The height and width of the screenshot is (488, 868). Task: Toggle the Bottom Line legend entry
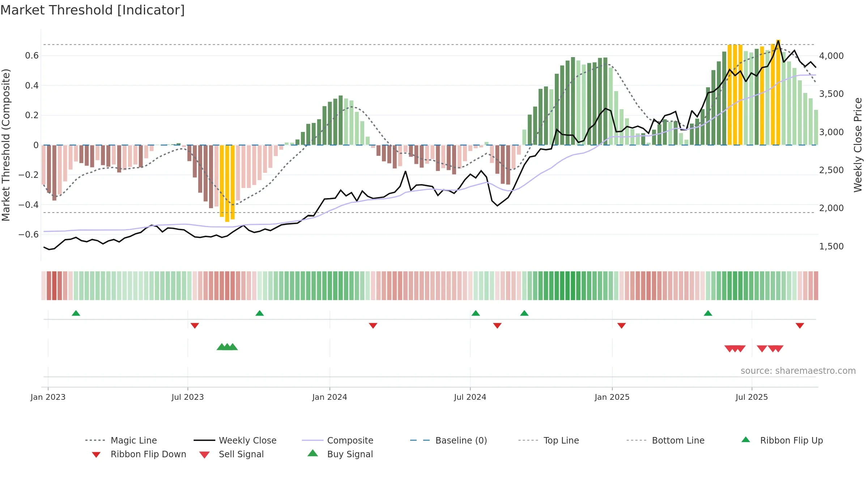[665, 440]
